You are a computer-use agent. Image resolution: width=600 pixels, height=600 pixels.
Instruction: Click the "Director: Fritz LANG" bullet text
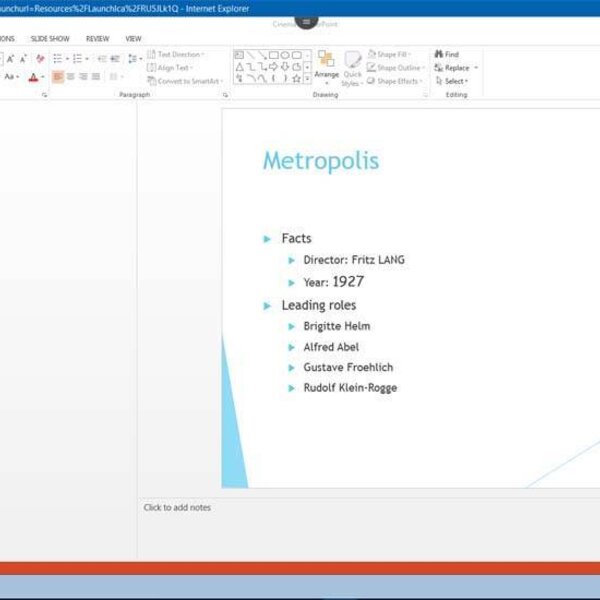(354, 260)
